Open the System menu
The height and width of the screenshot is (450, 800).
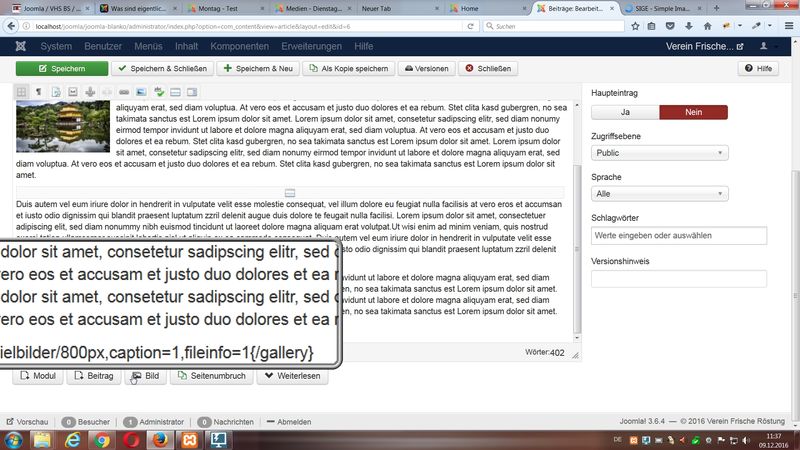(56, 46)
